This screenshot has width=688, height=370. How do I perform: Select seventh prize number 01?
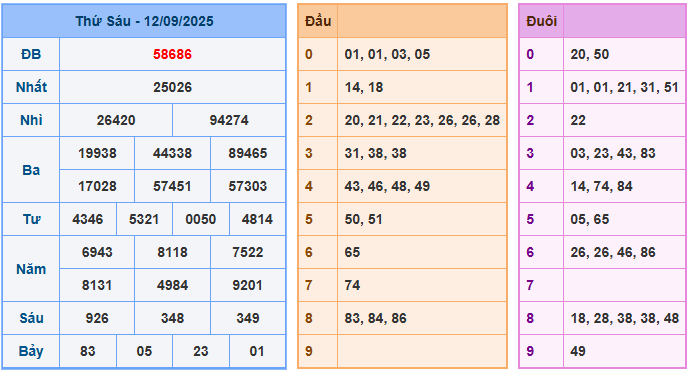pyautogui.click(x=257, y=351)
